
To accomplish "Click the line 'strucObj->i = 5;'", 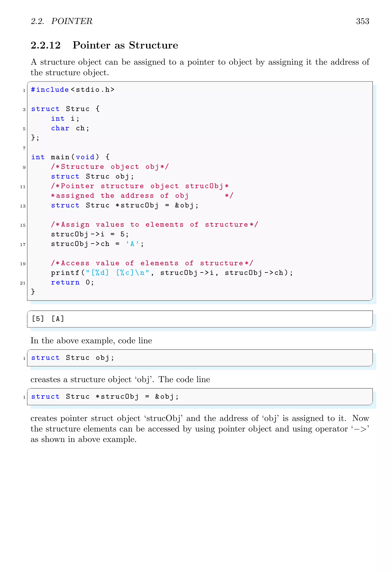I will click(x=90, y=234).
